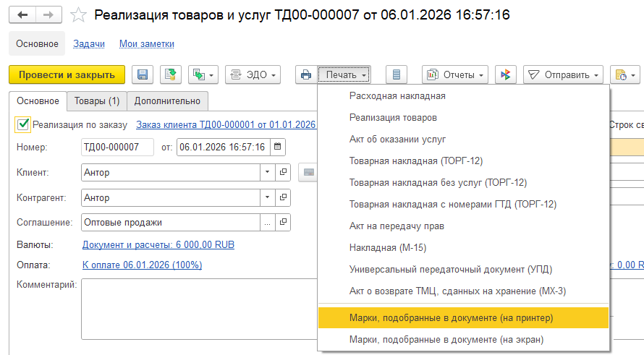
Task: Collapse the Печать dropdown button
Action: (344, 74)
